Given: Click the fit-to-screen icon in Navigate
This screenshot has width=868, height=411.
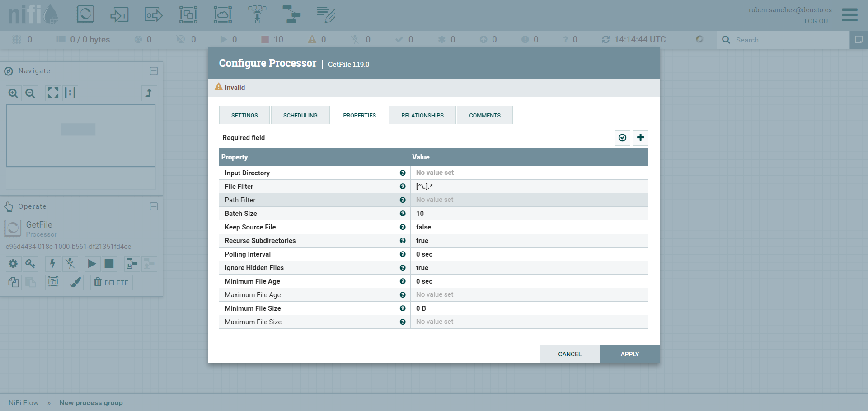Looking at the screenshot, I should click(53, 93).
